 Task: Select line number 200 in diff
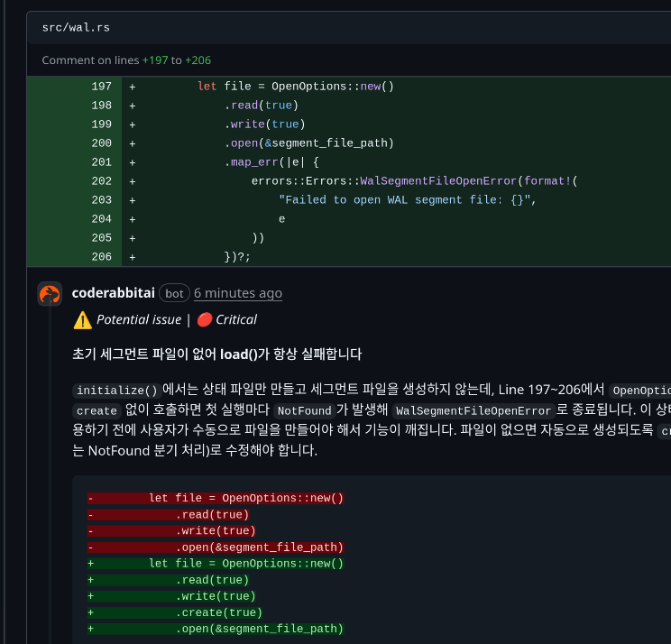101,143
